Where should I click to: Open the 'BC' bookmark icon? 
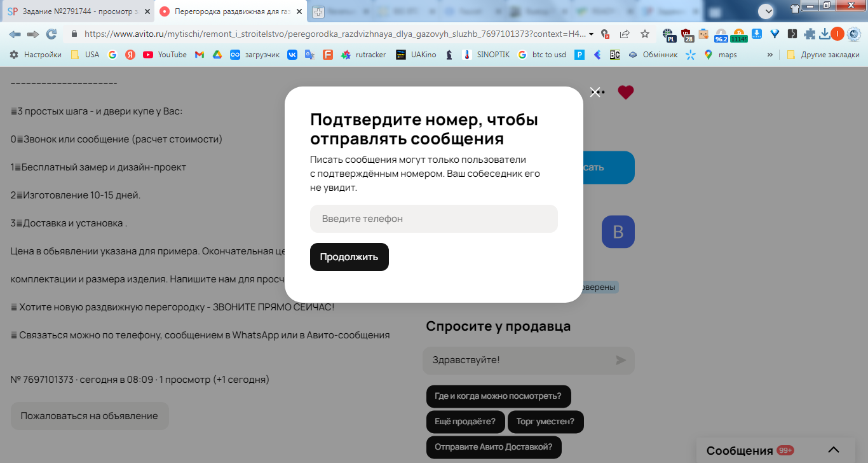pyautogui.click(x=614, y=55)
